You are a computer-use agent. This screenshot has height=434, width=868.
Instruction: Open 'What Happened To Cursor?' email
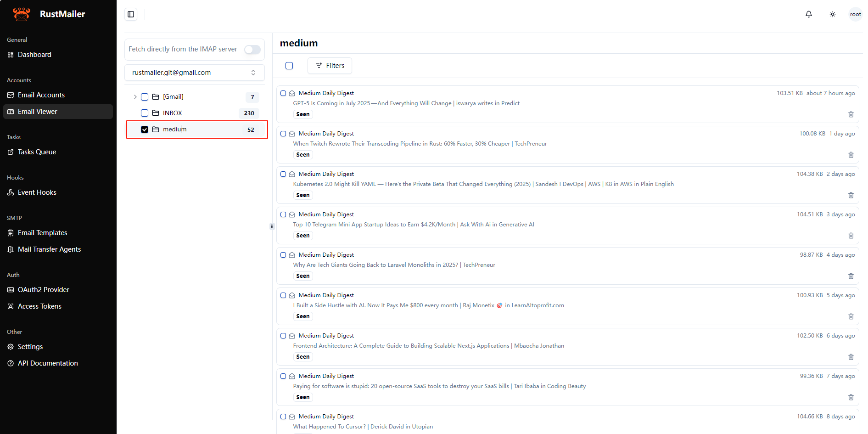(x=363, y=427)
